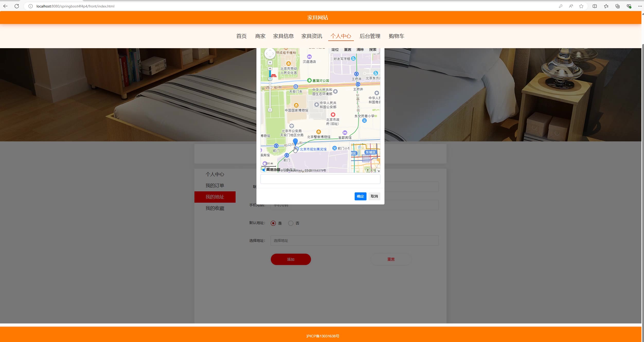This screenshot has height=342, width=644.
Task: Click the 天安门东 subway station icon
Action: 296,87
